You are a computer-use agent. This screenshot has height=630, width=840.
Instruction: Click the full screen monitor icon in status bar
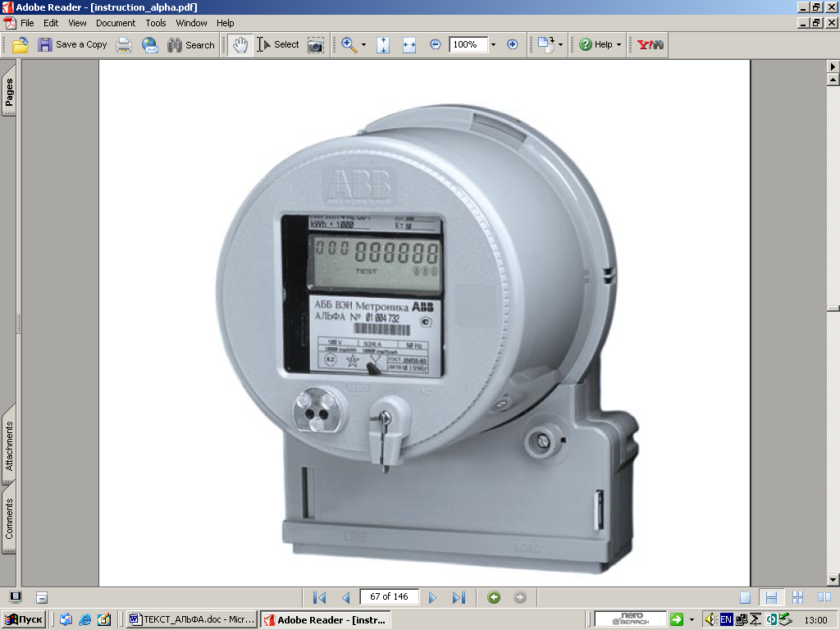[x=16, y=597]
